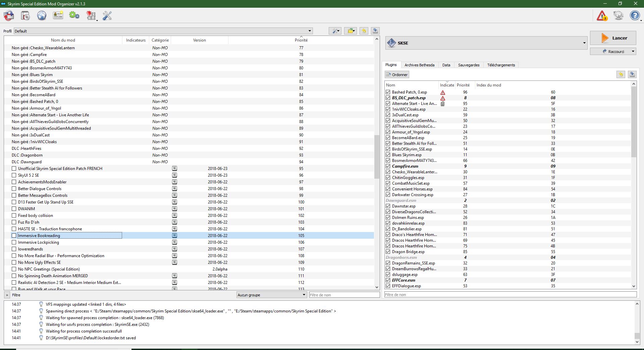
Task: Uncheck Convenient Horses.esp plugin
Action: 388,189
